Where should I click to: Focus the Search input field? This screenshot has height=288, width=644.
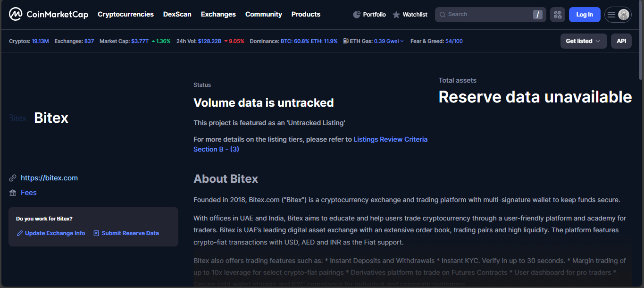click(x=490, y=15)
